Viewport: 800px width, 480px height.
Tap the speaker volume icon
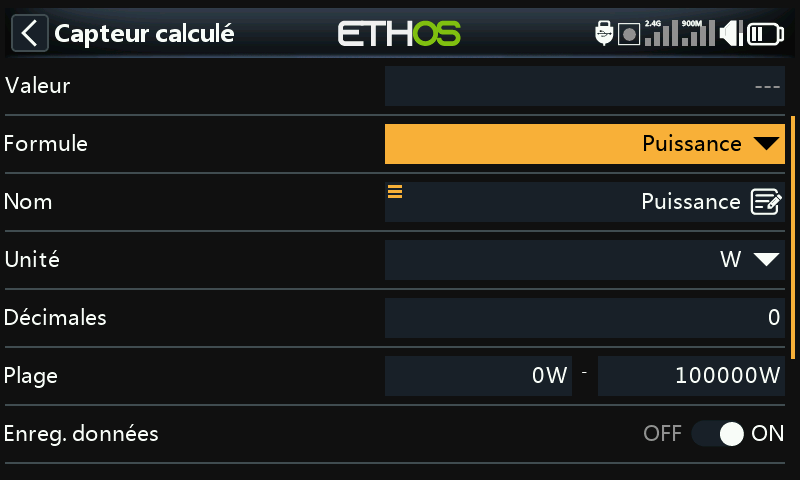point(731,34)
